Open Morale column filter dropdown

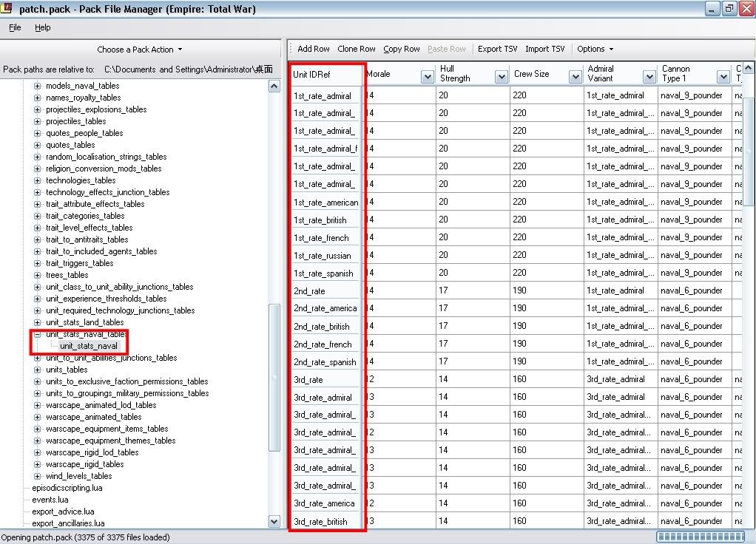tap(427, 77)
